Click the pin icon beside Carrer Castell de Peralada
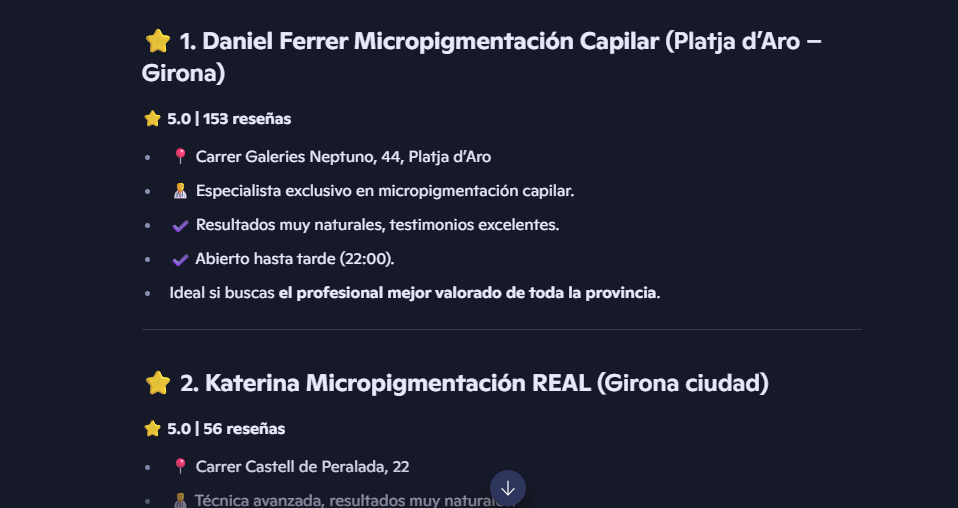This screenshot has width=958, height=508. 180,467
